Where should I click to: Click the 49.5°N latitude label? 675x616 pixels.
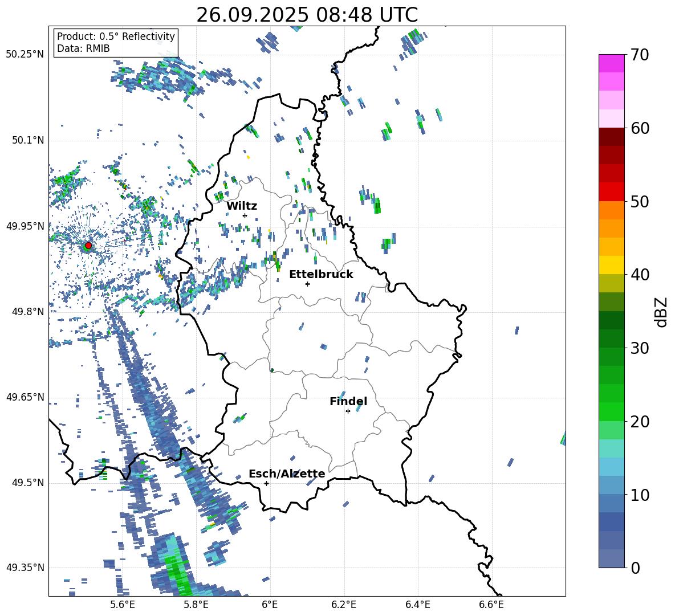point(27,483)
